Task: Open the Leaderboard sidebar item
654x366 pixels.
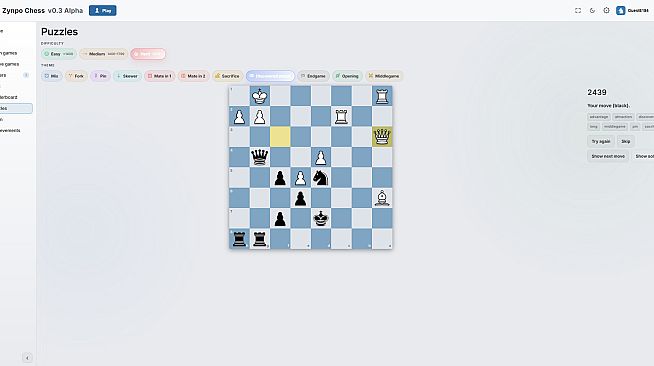Action: [x=10, y=97]
